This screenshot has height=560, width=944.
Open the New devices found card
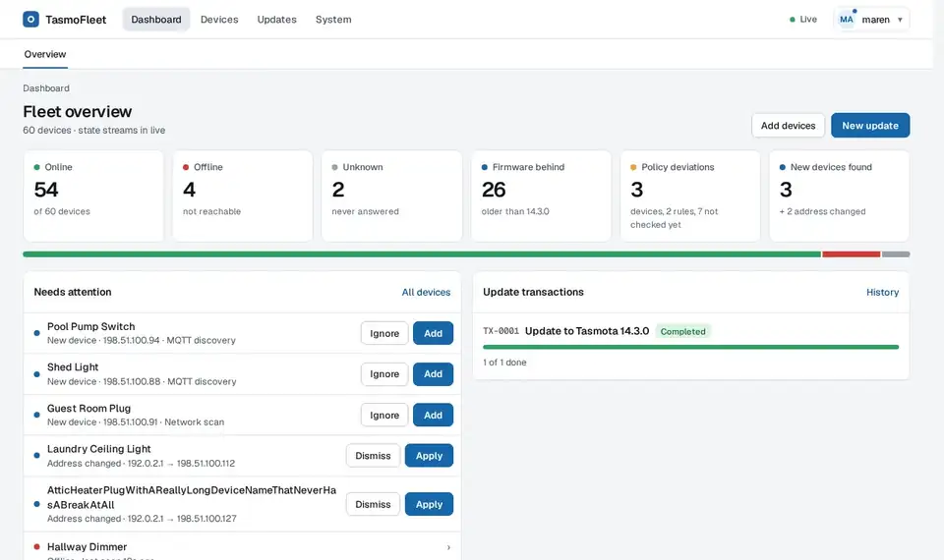click(x=839, y=196)
